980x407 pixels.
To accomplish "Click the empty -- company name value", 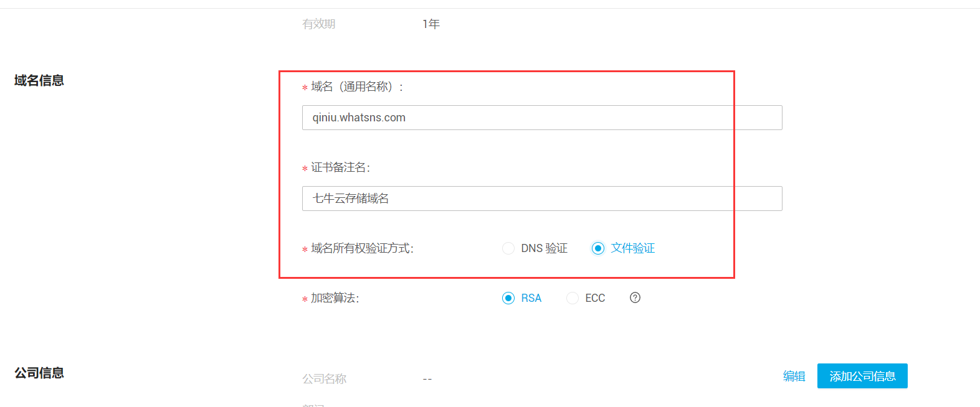I will pyautogui.click(x=427, y=379).
